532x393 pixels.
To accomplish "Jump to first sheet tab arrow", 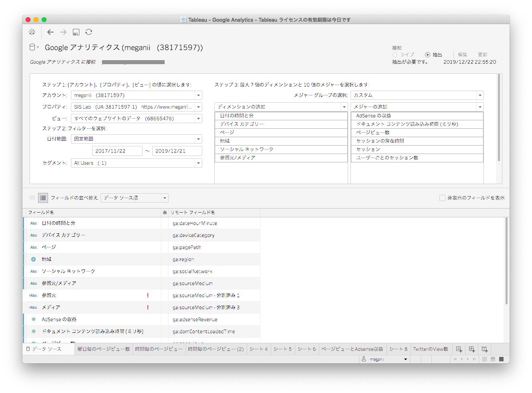I will (455, 359).
